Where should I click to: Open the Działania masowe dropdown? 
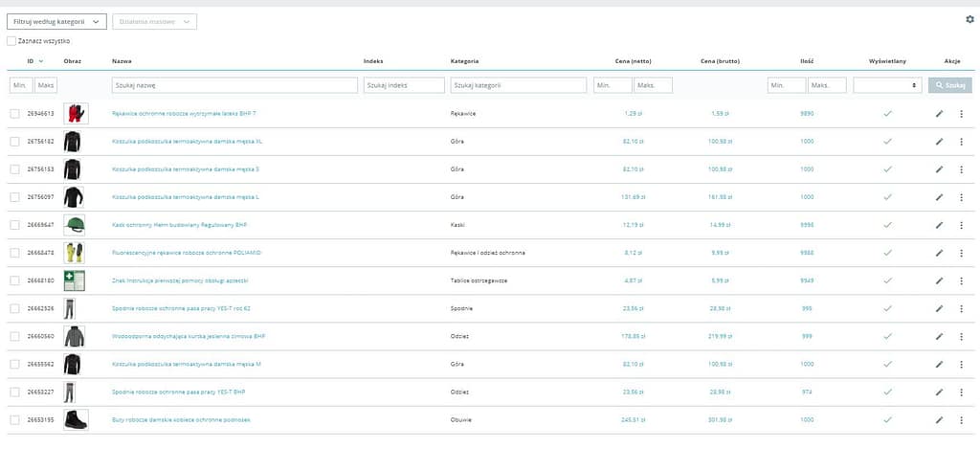(x=154, y=21)
